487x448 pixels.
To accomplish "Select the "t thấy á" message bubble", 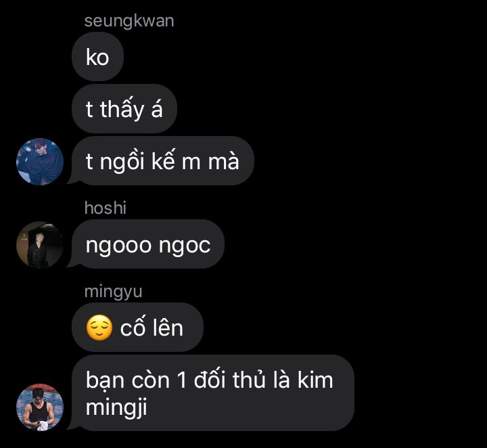I will pyautogui.click(x=124, y=109).
